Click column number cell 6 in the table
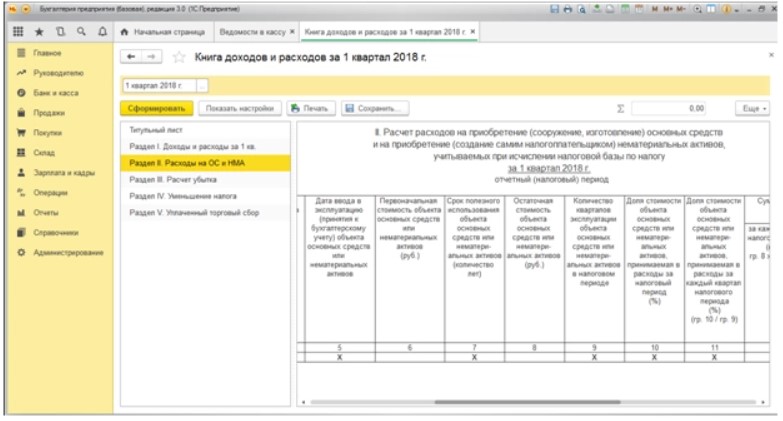Image resolution: width=783 pixels, height=421 pixels. pyautogui.click(x=409, y=347)
